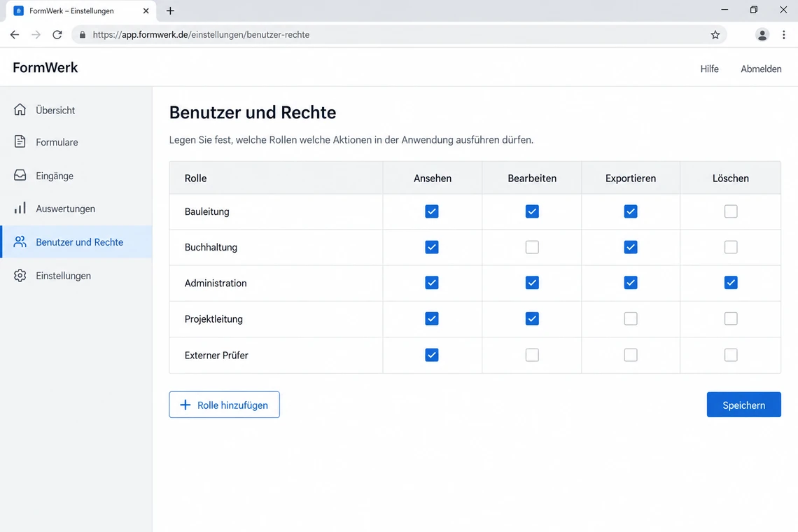Bookmark page with the star icon
Screen dimensions: 798x532
pos(715,34)
